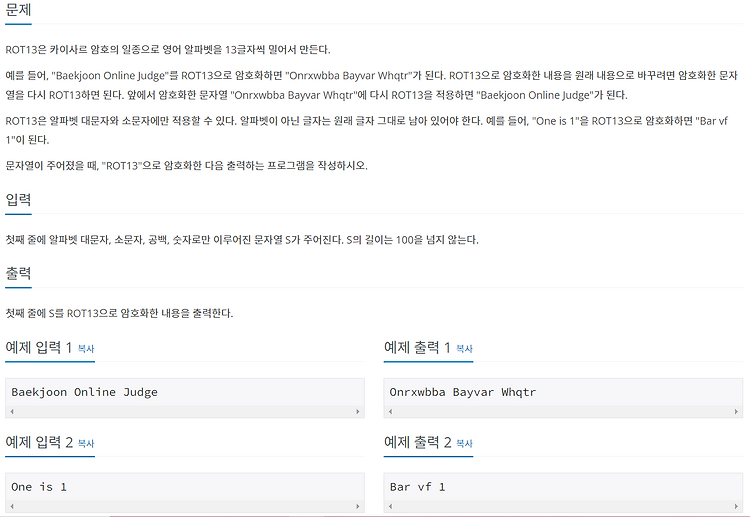Click the line 첫째 줄에 S를 ROT13으로 암호화한
750x517 pixels.
click(119, 313)
